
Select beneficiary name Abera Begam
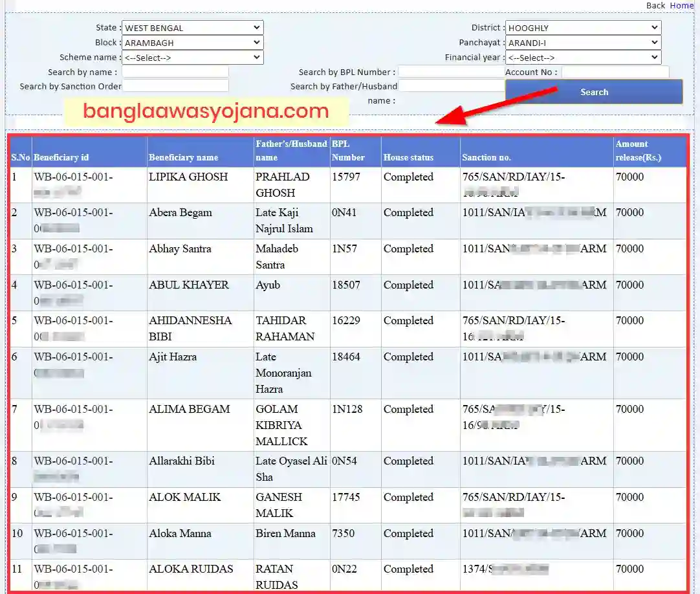(180, 213)
